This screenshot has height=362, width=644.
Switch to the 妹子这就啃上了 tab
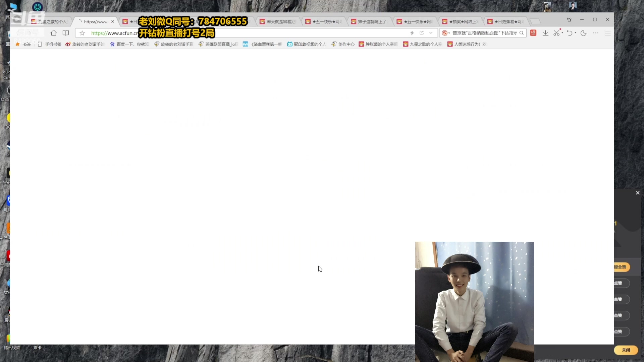click(x=369, y=21)
